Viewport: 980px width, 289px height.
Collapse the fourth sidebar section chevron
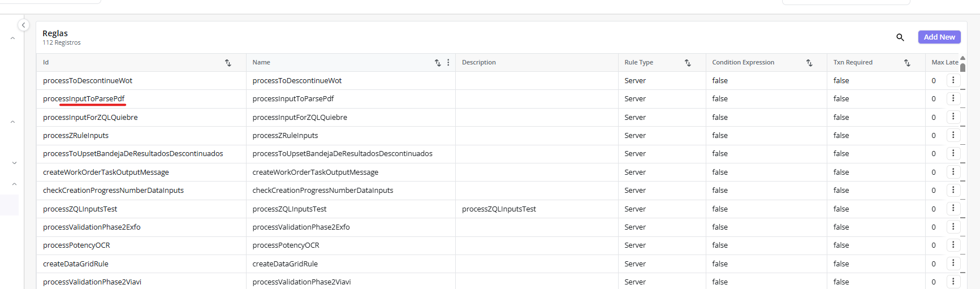tap(14, 184)
